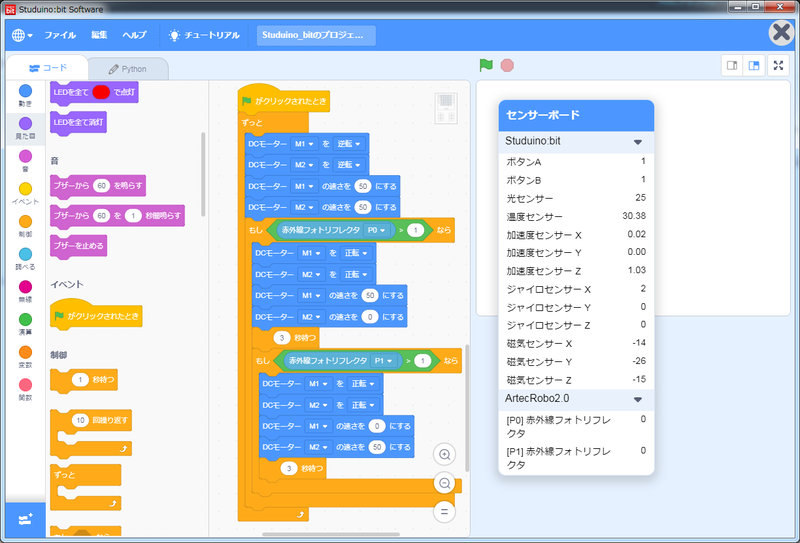800x543 pixels.
Task: Select the 見た目 purple category circle
Action: 25,124
